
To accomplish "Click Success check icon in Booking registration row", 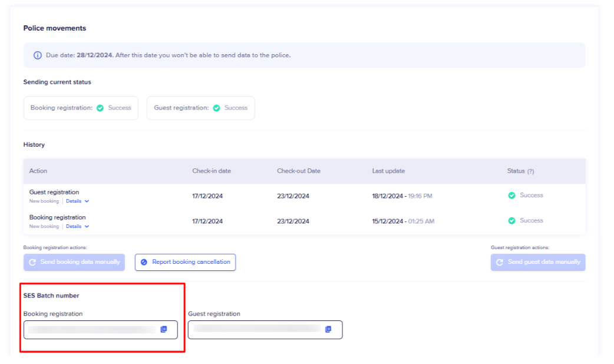I will 511,220.
